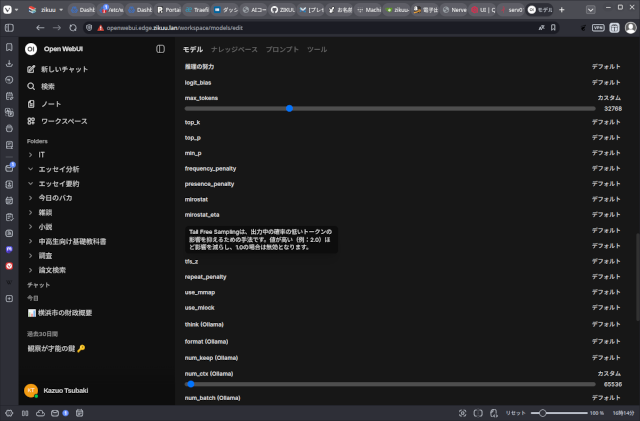Collapse sidebar using the panel toggle icon
Viewport: 640px width, 421px height.
coord(160,49)
